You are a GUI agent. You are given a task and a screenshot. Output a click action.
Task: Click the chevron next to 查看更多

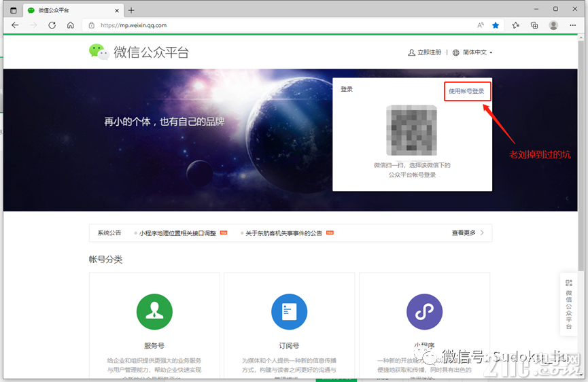482,232
